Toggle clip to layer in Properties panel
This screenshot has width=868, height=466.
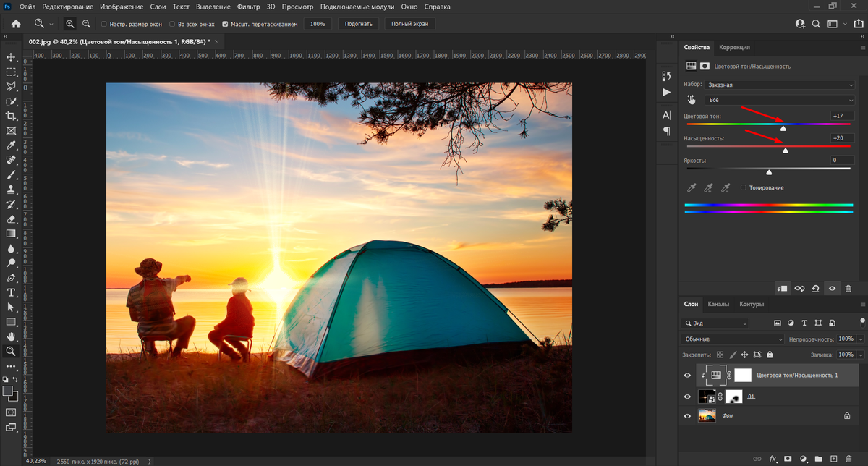[782, 288]
